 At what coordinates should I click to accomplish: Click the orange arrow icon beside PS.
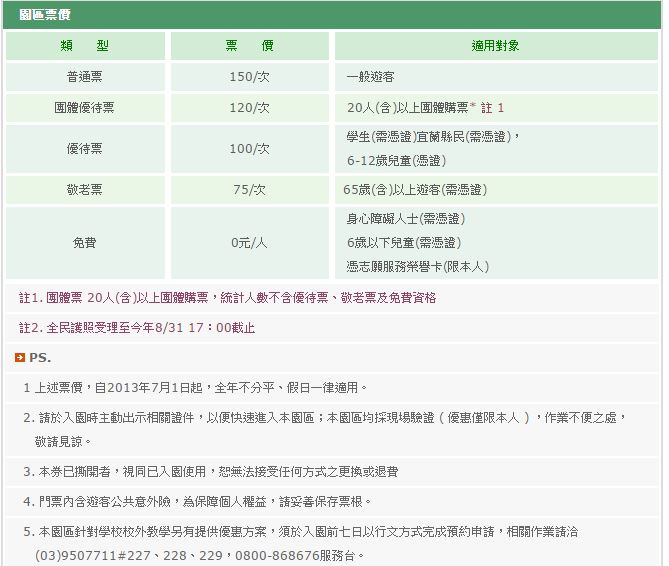20,357
